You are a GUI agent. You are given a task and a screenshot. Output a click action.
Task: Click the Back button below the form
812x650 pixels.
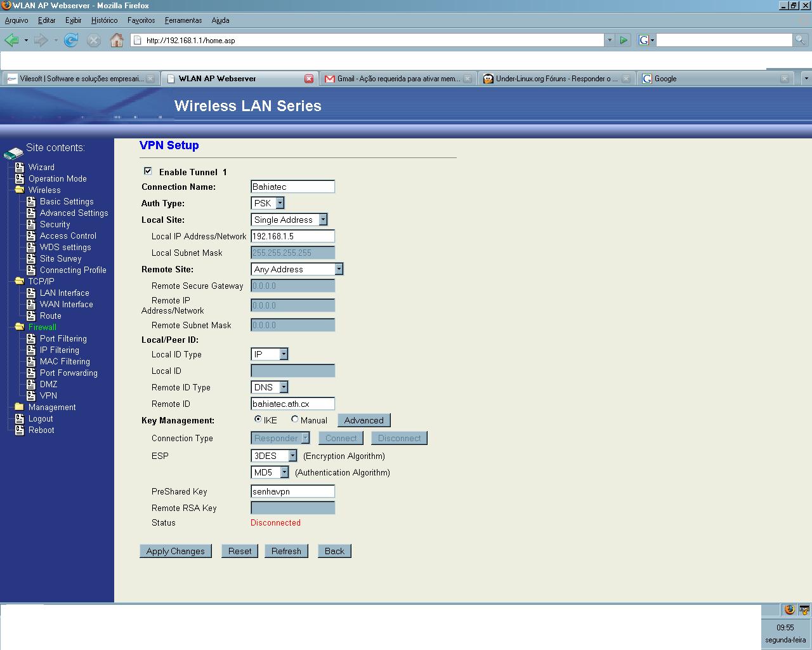click(x=334, y=551)
